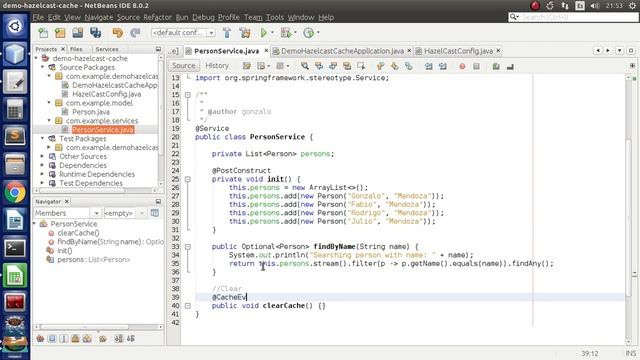This screenshot has height=360, width=640.
Task: Open the File menu
Action: coord(38,17)
